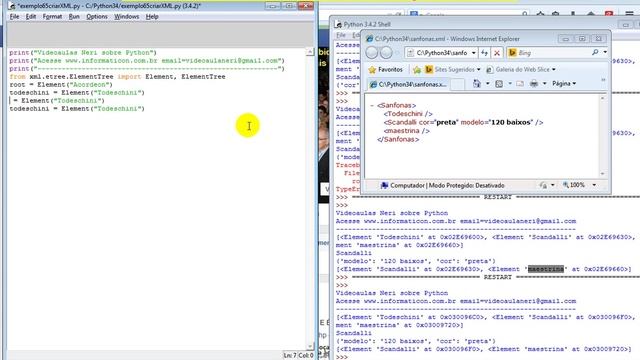Open the Format menu in IDLE editor
This screenshot has height=360, width=640.
click(x=52, y=17)
